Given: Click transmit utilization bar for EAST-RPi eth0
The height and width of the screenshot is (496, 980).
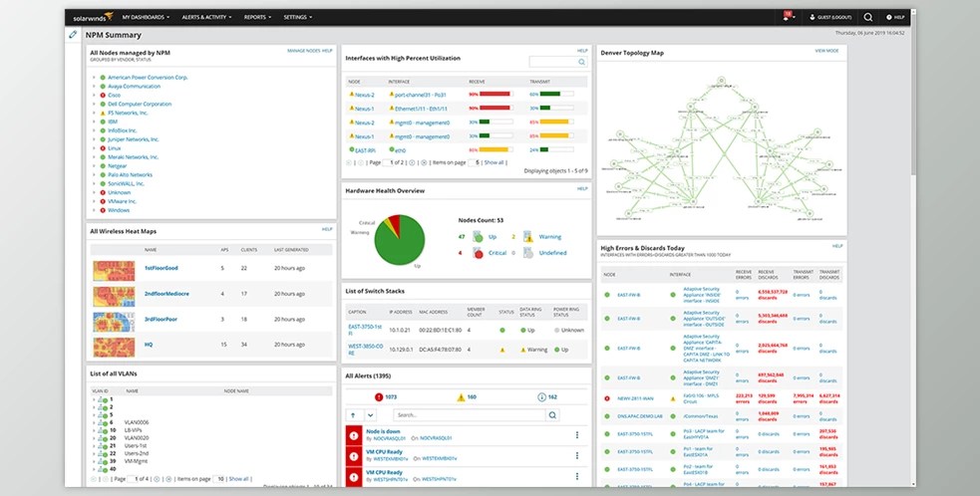Looking at the screenshot, I should pos(556,150).
